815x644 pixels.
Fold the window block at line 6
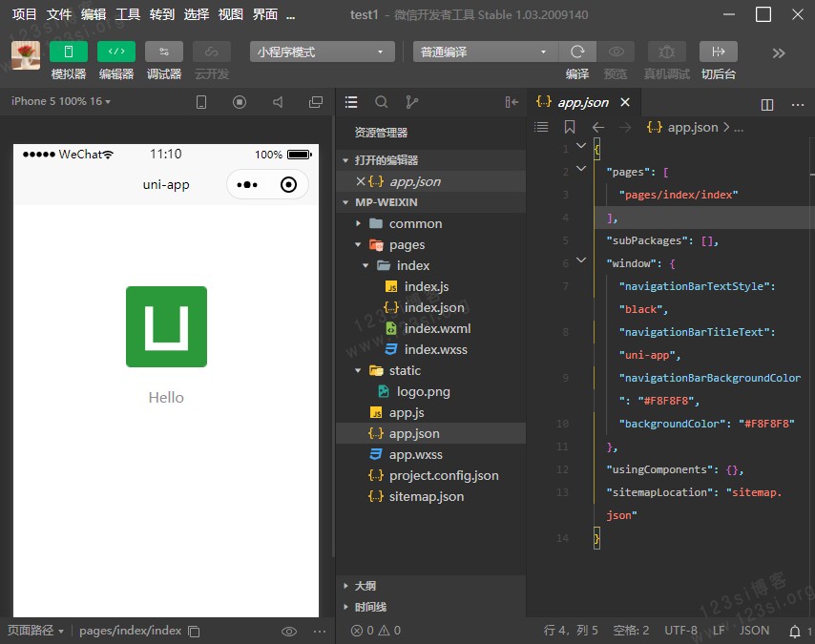click(x=581, y=260)
